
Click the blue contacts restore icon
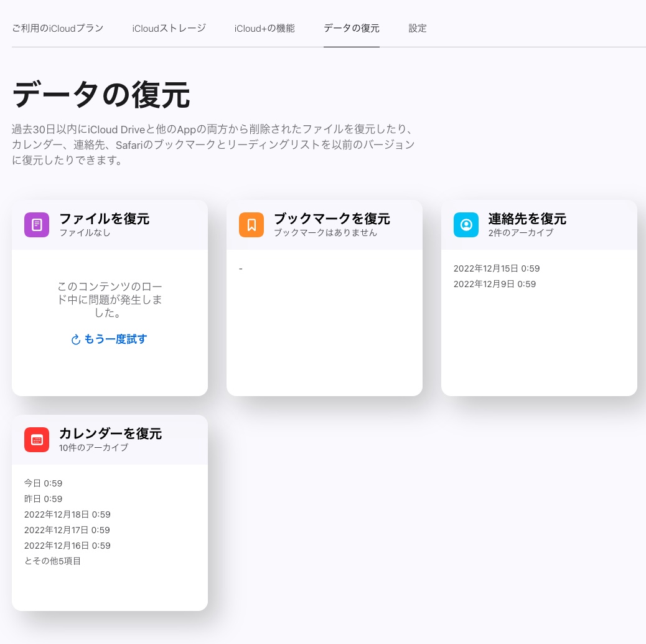[466, 225]
